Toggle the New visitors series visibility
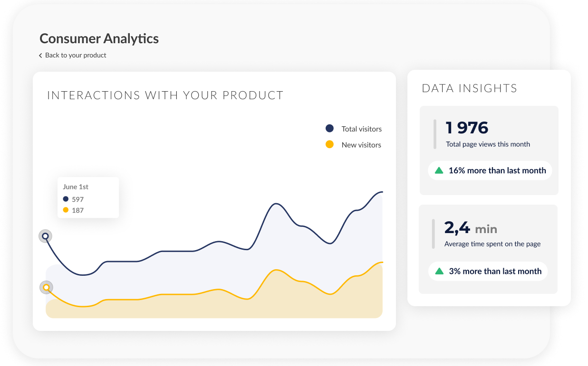The image size is (588, 366). coord(361,145)
